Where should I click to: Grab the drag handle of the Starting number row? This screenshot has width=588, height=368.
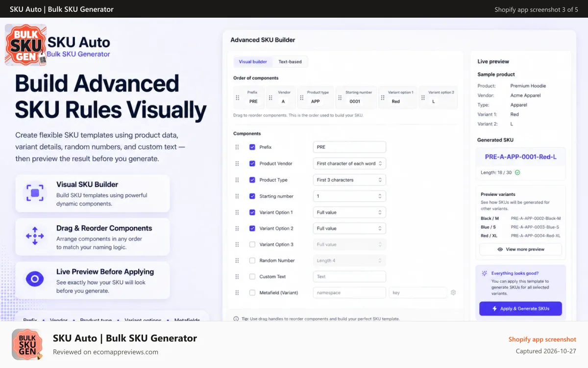(237, 196)
